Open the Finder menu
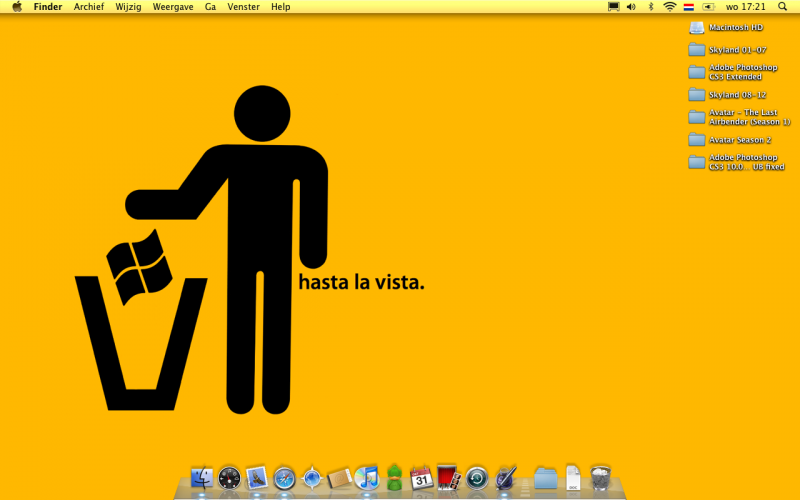 pyautogui.click(x=48, y=7)
